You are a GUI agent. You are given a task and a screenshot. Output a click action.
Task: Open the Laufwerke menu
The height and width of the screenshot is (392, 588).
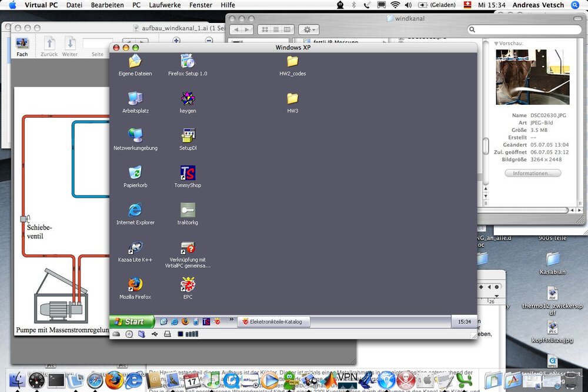[x=165, y=5]
